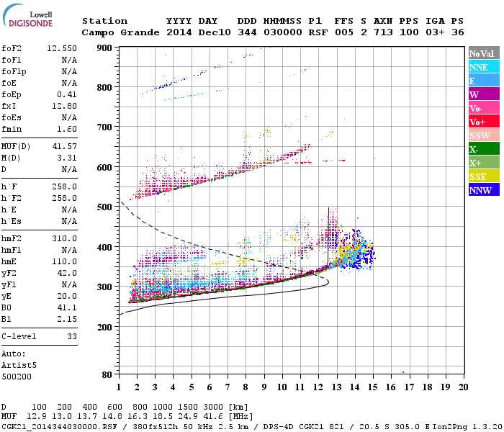This screenshot has height=432, width=504.
Task: Select the W direction legend swatch
Action: (484, 94)
